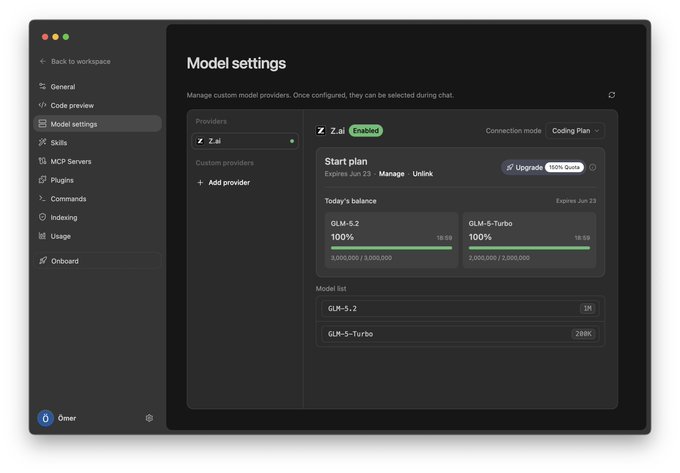Image resolution: width=680 pixels, height=473 pixels.
Task: Click the GLM-5.2 balance progress bar
Action: click(x=391, y=248)
